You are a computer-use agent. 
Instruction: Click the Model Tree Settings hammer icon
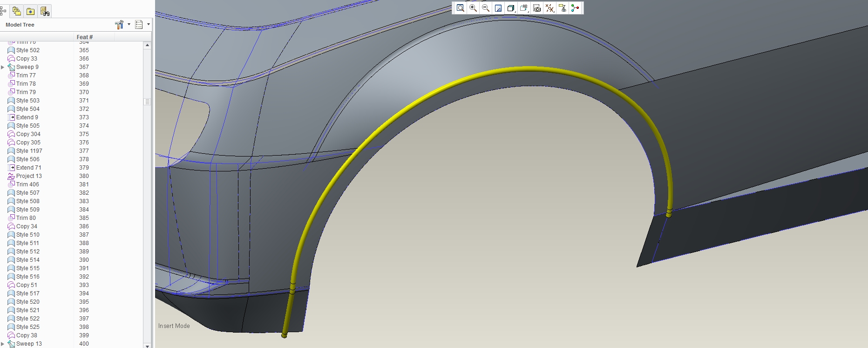coord(119,25)
